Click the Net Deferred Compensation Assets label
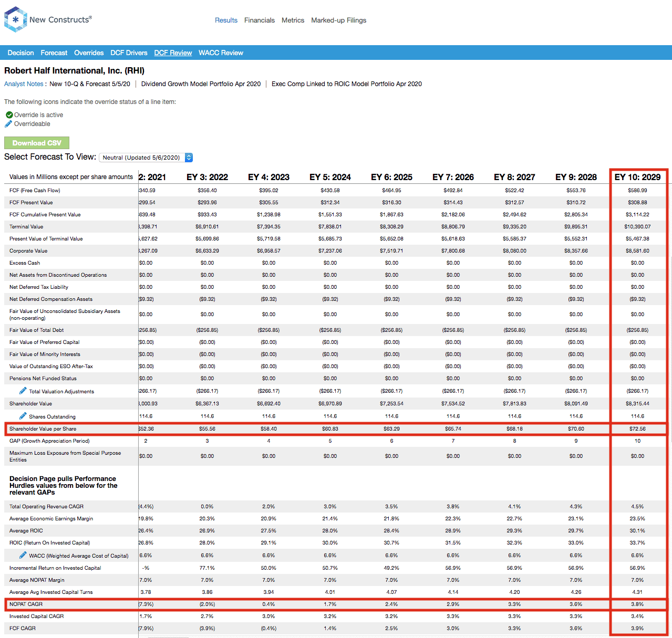 click(51, 299)
